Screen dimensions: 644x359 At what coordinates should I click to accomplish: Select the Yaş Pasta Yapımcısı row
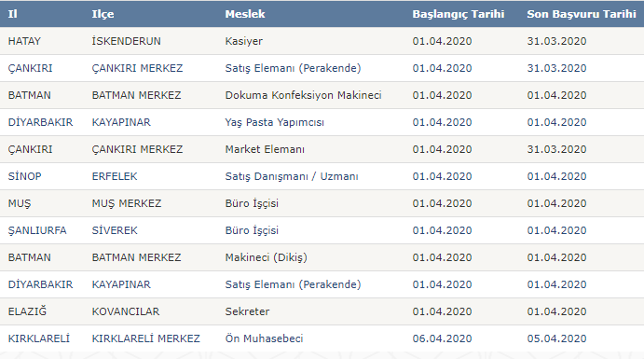pyautogui.click(x=322, y=122)
